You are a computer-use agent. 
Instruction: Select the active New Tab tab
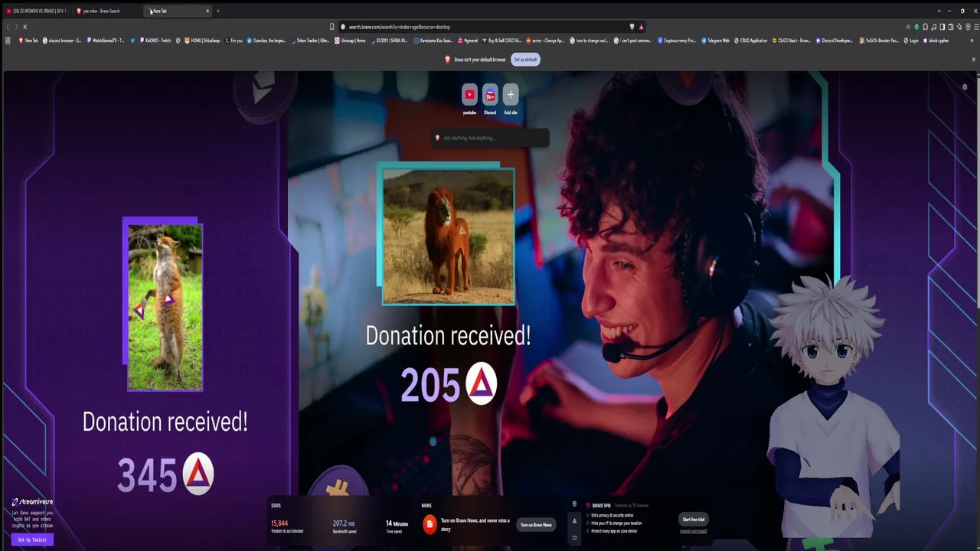[178, 11]
